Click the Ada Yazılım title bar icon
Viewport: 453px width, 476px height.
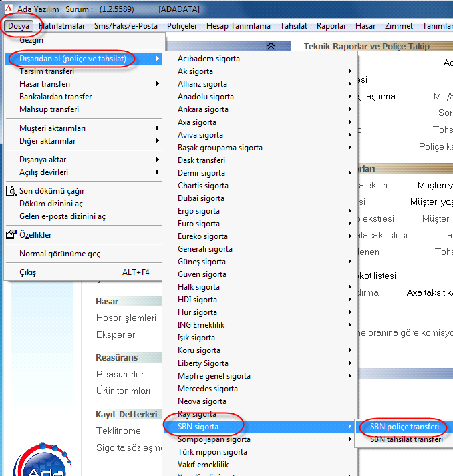click(9, 10)
